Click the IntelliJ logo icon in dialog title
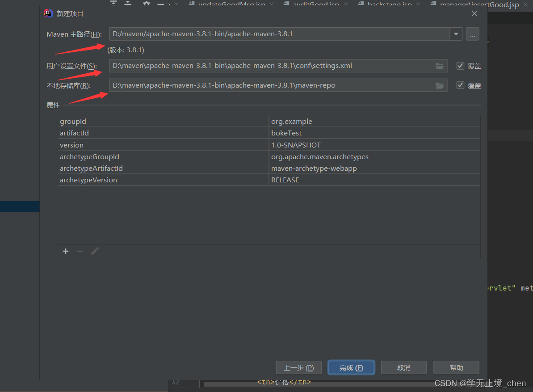 tap(48, 13)
